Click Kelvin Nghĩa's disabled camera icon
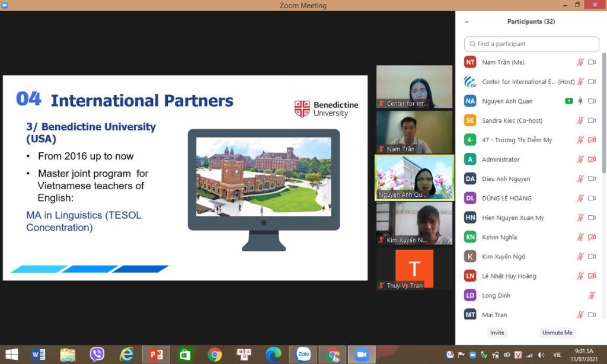Image resolution: width=607 pixels, height=364 pixels. pos(592,237)
